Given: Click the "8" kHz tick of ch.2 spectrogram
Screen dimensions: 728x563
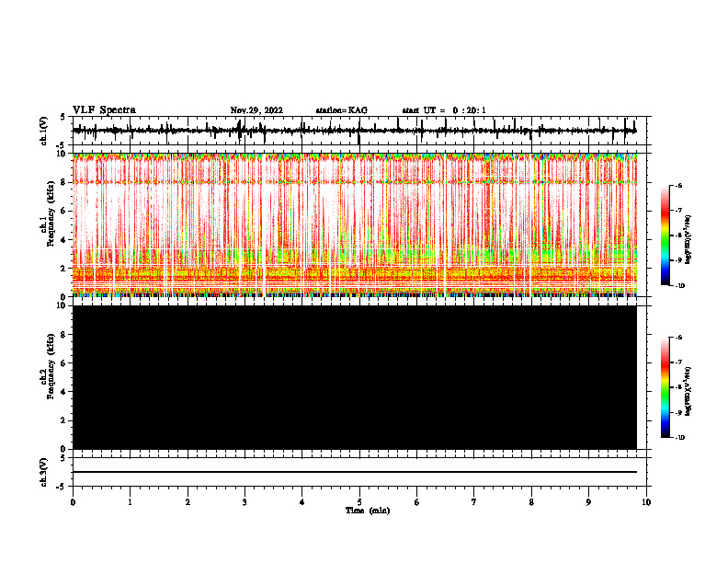Looking at the screenshot, I should (x=64, y=335).
